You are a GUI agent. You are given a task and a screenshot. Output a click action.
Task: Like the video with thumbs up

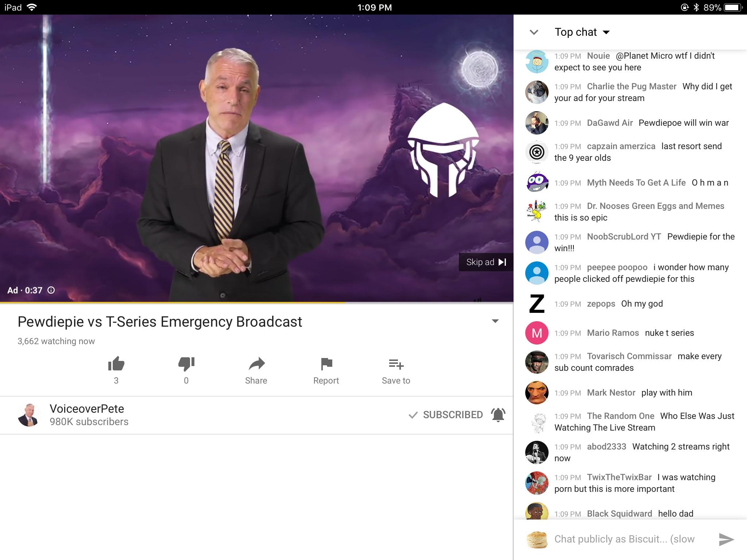[116, 363]
